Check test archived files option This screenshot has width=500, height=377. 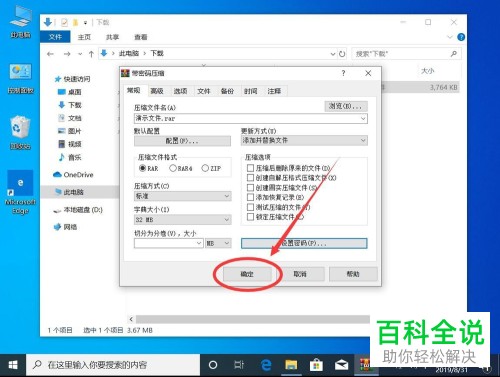click(250, 207)
